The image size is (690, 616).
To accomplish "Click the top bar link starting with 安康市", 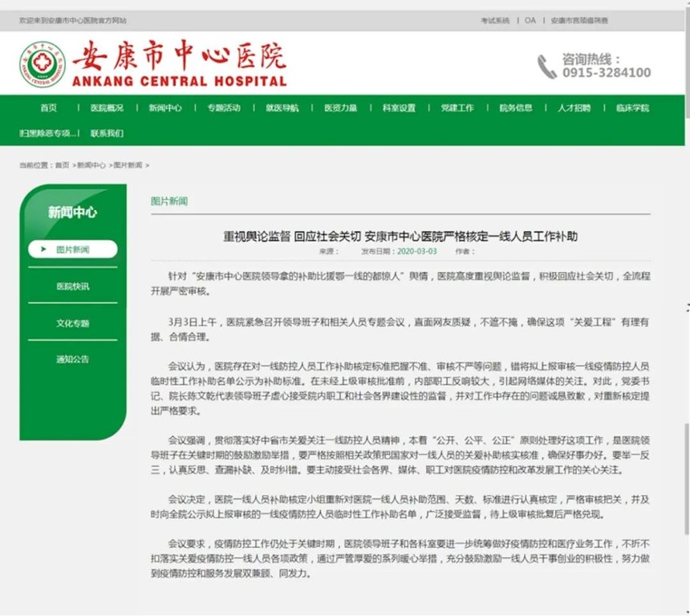I will pos(579,20).
